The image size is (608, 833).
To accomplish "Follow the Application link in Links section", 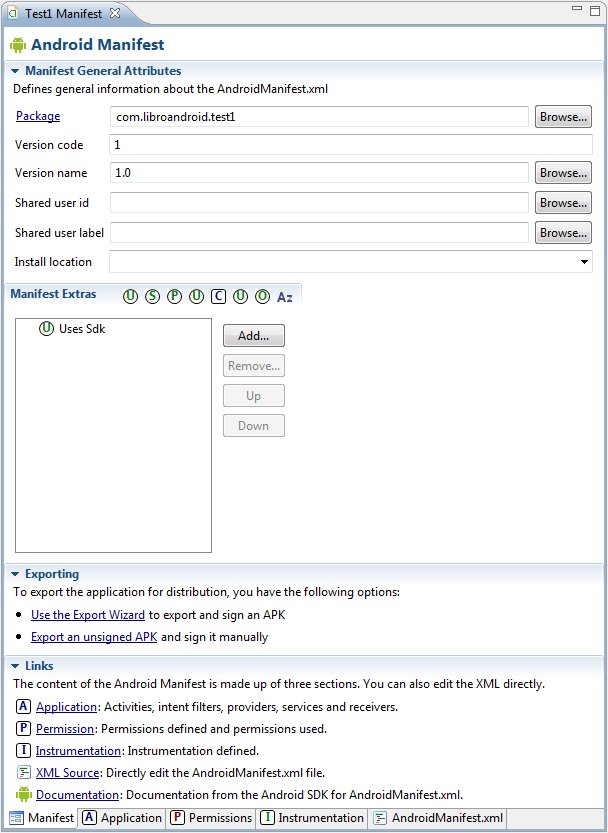I will [66, 707].
